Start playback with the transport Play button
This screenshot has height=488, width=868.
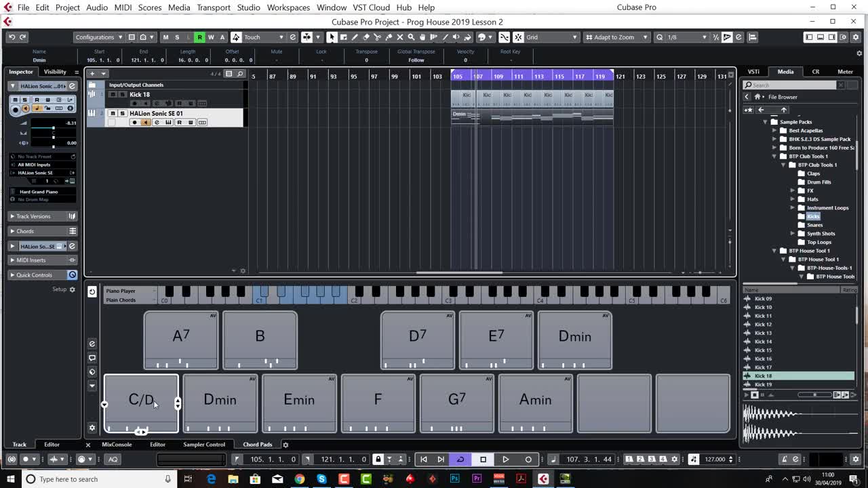click(505, 460)
